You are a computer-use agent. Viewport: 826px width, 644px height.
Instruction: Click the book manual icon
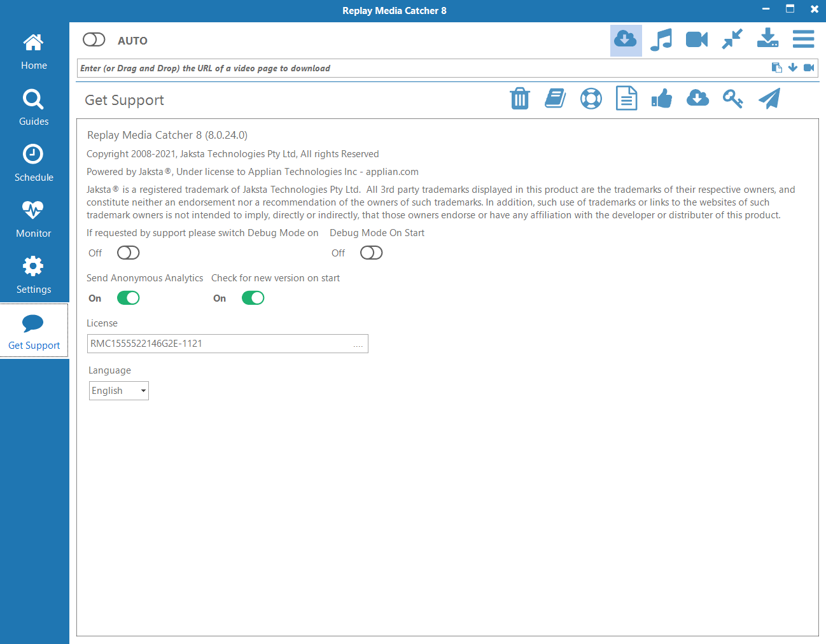point(556,99)
